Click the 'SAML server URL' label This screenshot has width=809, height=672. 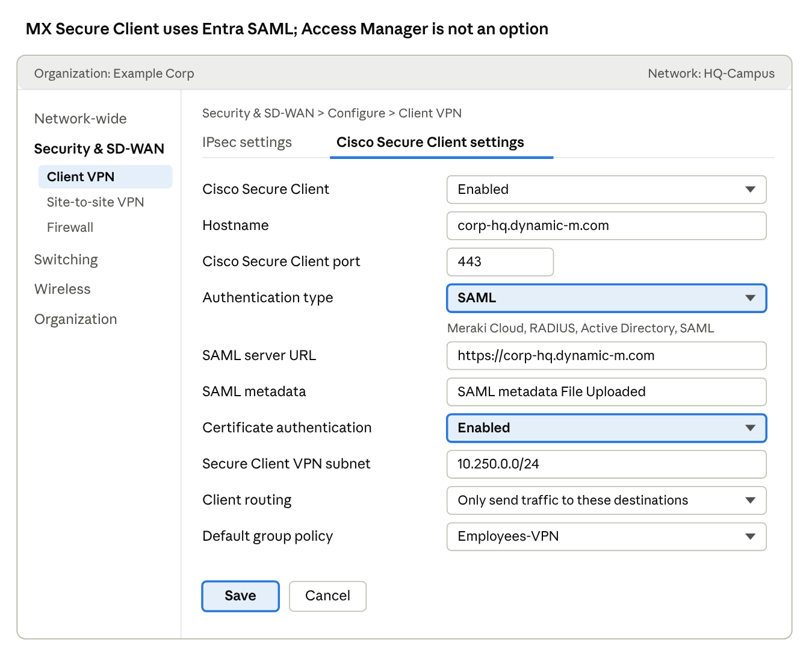tap(259, 355)
